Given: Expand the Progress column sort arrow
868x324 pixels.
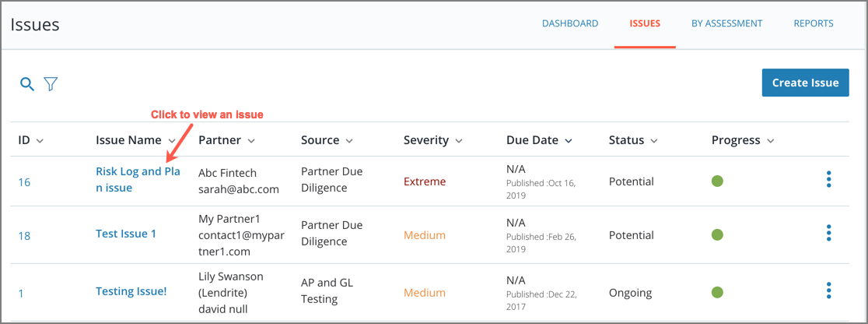Looking at the screenshot, I should 771,141.
